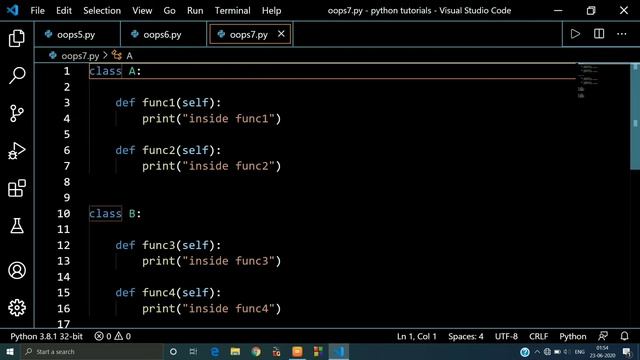
Task: Open the Selection menu
Action: point(102,11)
